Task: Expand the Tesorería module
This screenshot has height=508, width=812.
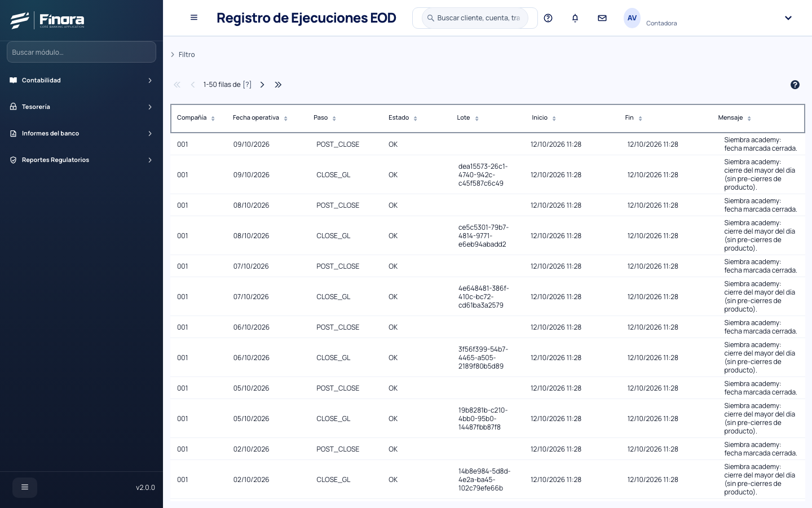Action: [x=81, y=107]
